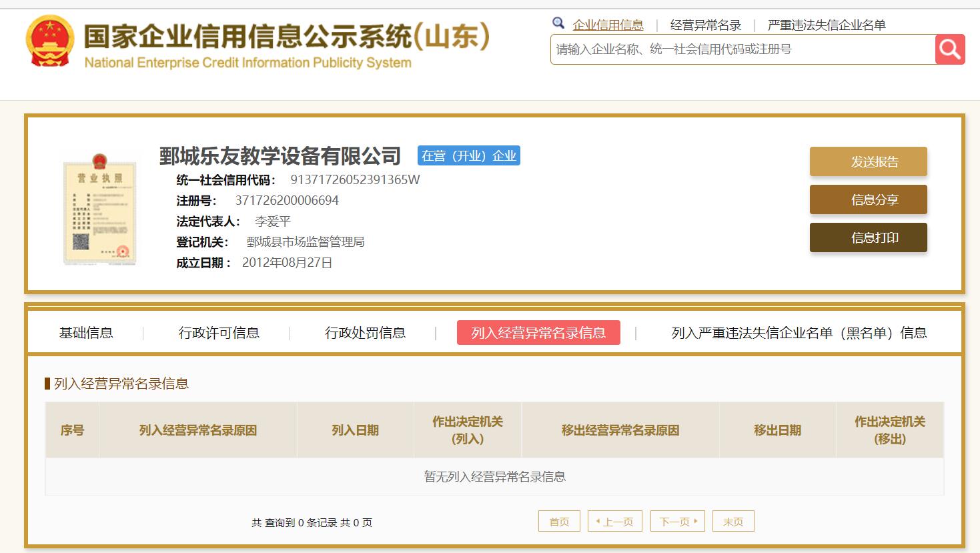Click the 上一页 previous page button

coord(615,522)
